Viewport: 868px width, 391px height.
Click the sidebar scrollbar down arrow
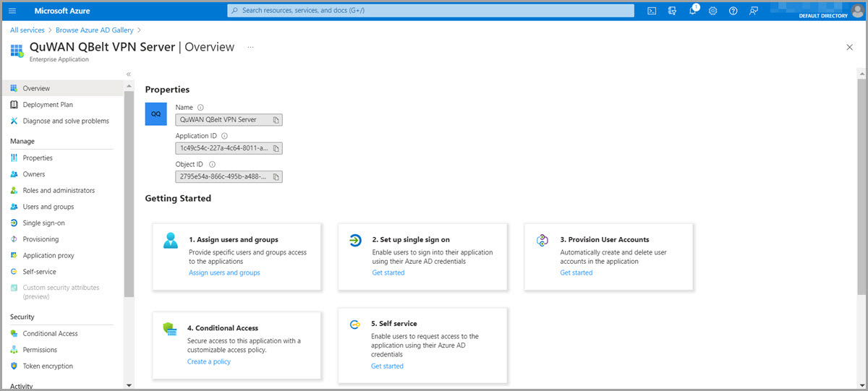point(129,385)
